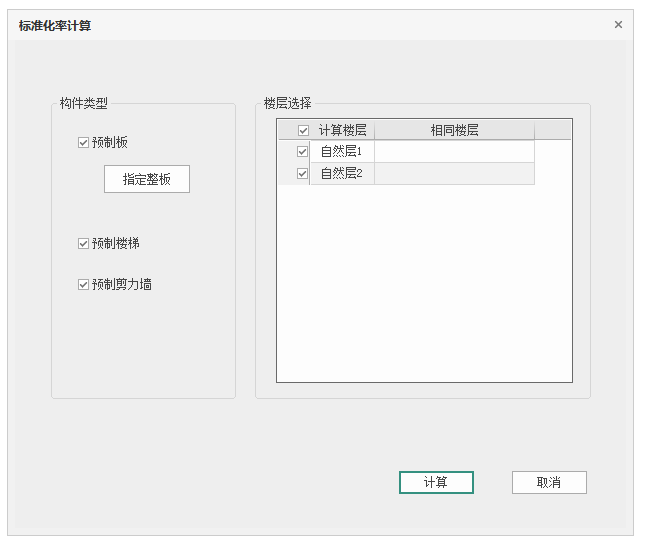Click 相同楼层 cell in 自然层1 row
The width and height of the screenshot is (645, 541).
(454, 152)
